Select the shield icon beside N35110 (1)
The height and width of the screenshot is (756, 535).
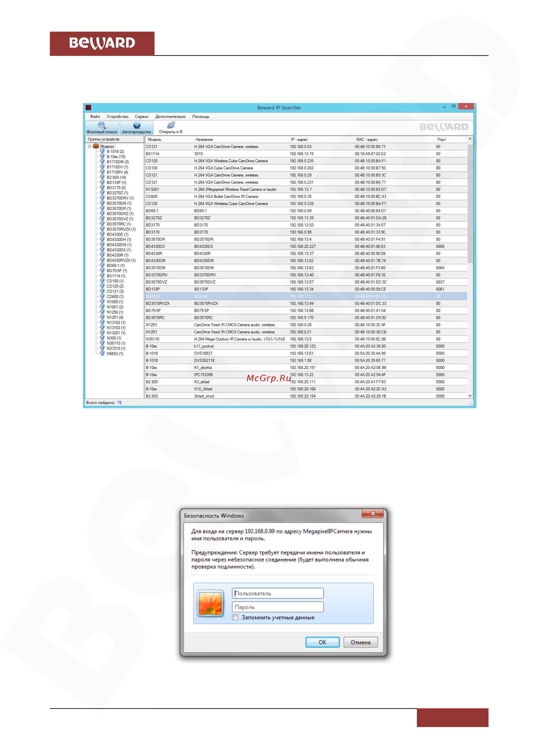[102, 343]
